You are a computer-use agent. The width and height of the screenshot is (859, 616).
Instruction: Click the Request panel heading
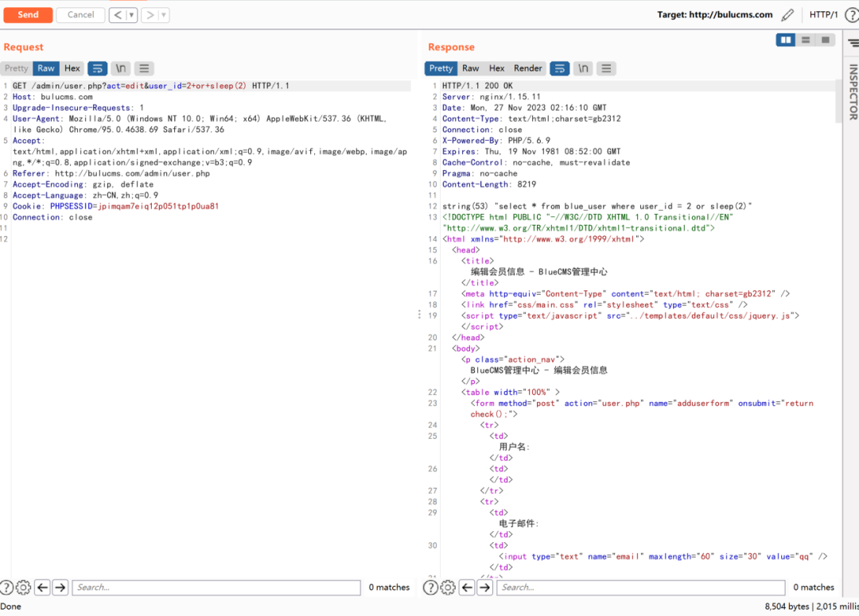(23, 47)
